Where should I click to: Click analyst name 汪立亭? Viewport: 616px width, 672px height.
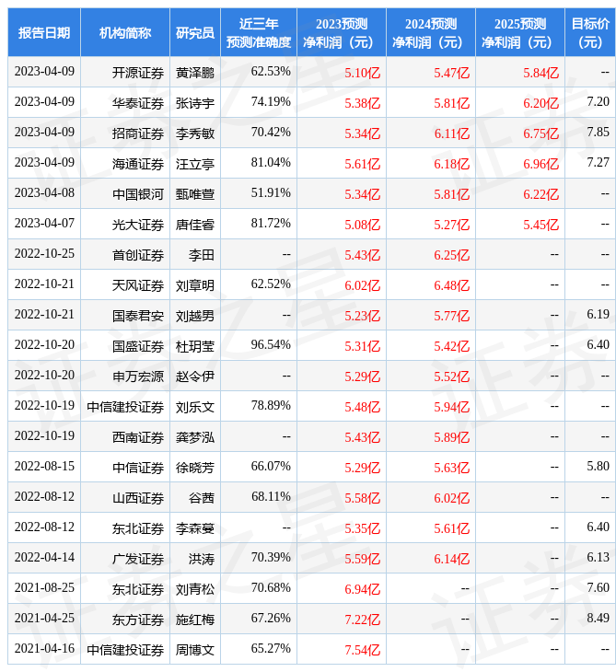195,164
